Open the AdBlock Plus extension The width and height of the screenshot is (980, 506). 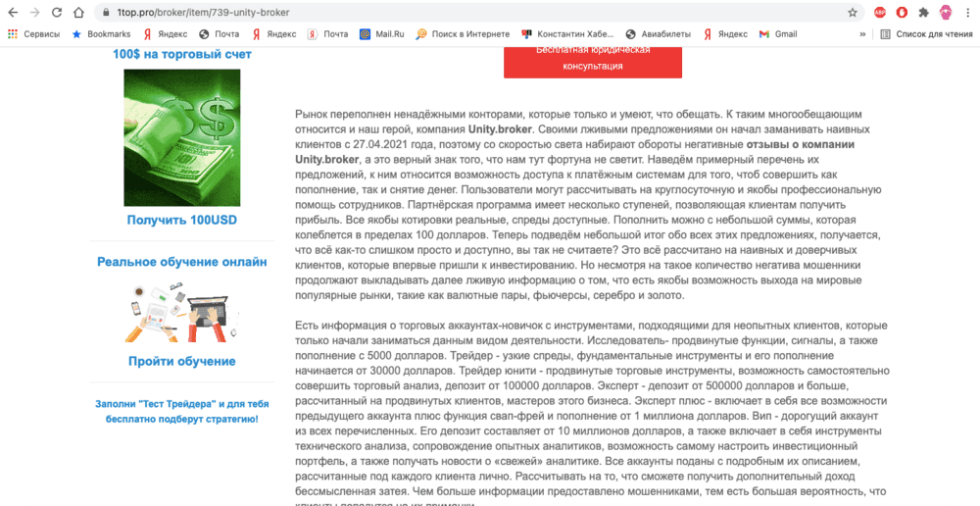point(879,13)
